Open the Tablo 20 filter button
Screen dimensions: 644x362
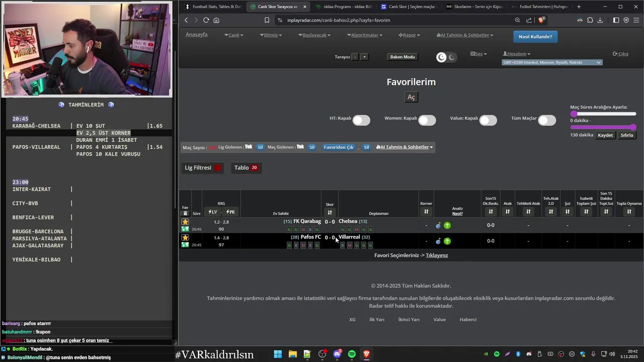[x=246, y=167]
